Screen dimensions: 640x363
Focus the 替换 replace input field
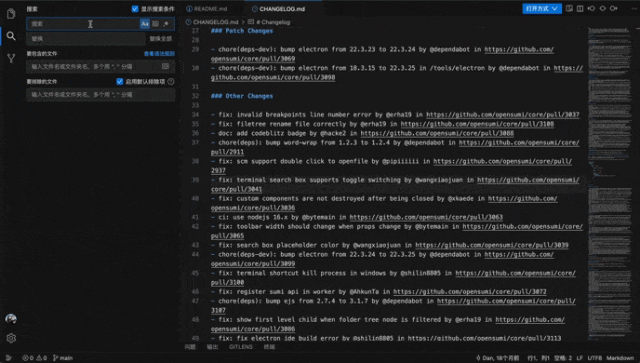[x=86, y=38]
